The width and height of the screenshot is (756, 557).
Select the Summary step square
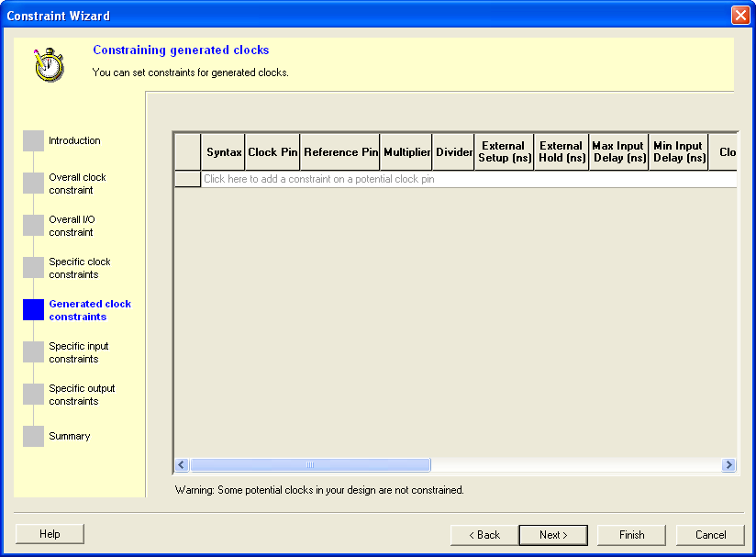33,437
